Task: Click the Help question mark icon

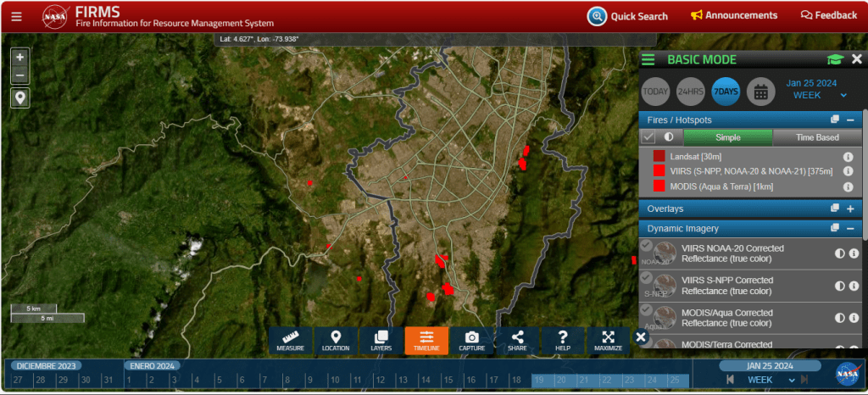Action: coord(563,340)
